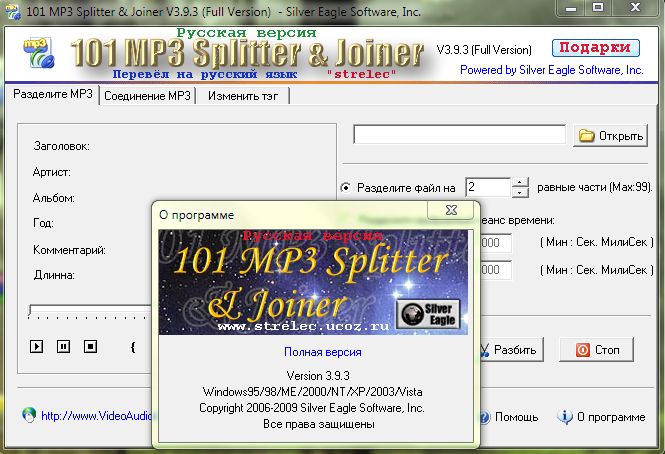Open the Подарки gifts button
This screenshot has height=454, width=665.
(x=595, y=48)
